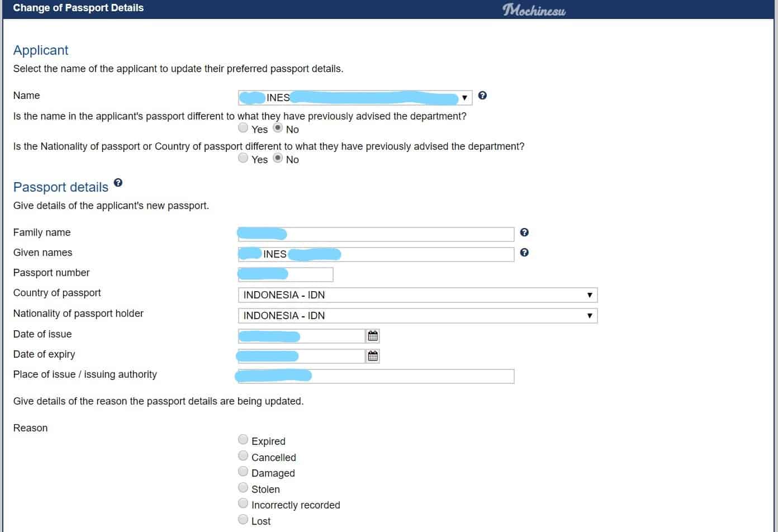Screen dimensions: 778x532
Task: Click help icon next to Passport details heading
Action: (x=118, y=183)
